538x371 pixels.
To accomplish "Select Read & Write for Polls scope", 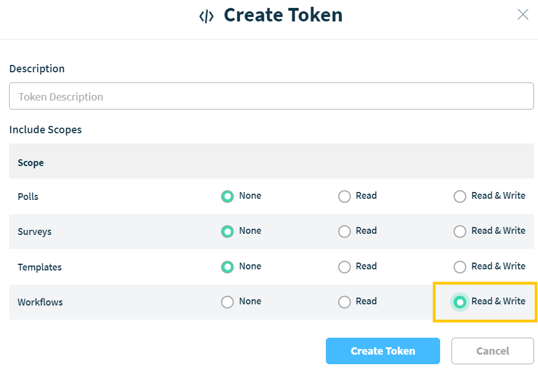I will [460, 196].
